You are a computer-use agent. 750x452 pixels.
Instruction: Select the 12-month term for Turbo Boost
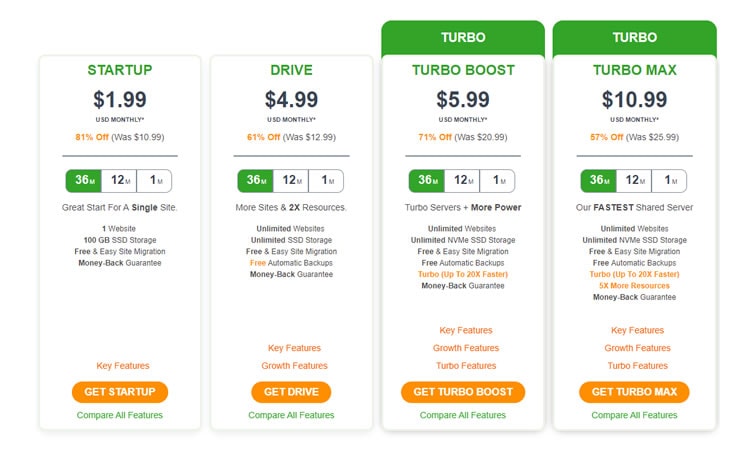462,181
